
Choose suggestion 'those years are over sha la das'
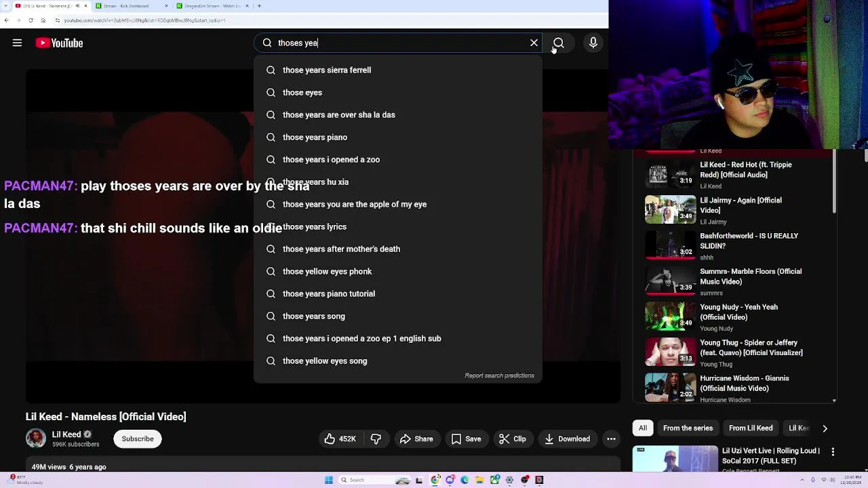coord(398,115)
